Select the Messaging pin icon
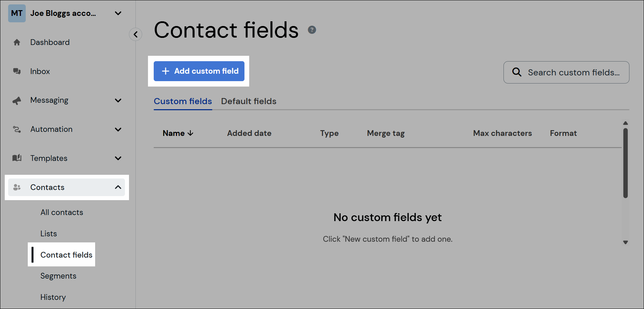This screenshot has height=309, width=644. (17, 100)
